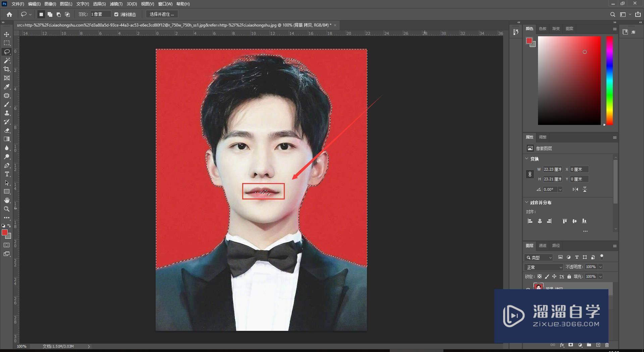Select the Eyedropper tool
644x352 pixels.
click(7, 87)
